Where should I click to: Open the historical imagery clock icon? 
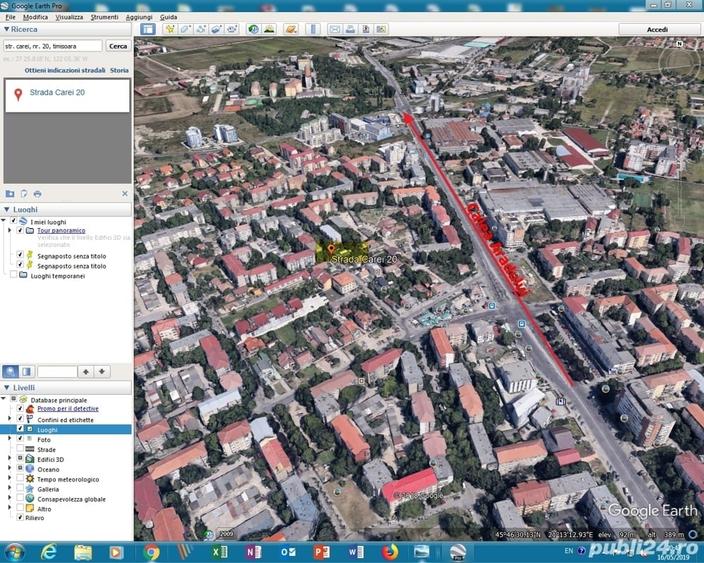tap(253, 29)
